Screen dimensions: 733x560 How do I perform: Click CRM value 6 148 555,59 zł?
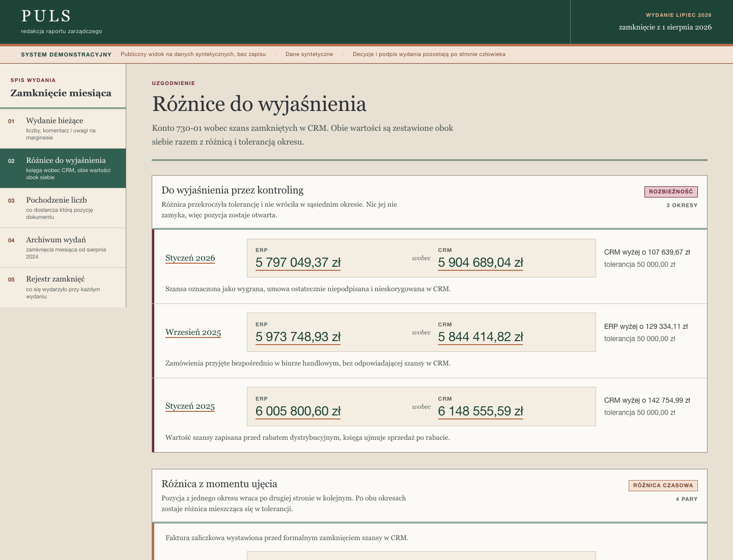point(481,411)
